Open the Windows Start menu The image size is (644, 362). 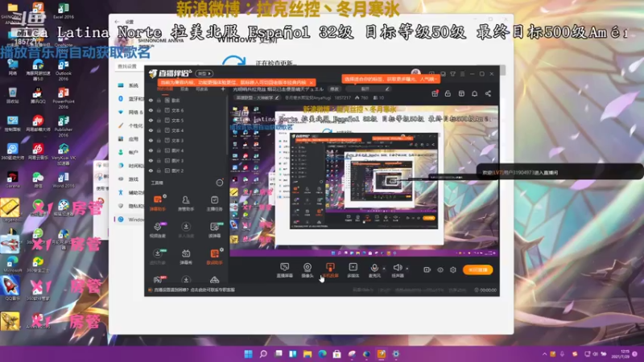click(248, 354)
